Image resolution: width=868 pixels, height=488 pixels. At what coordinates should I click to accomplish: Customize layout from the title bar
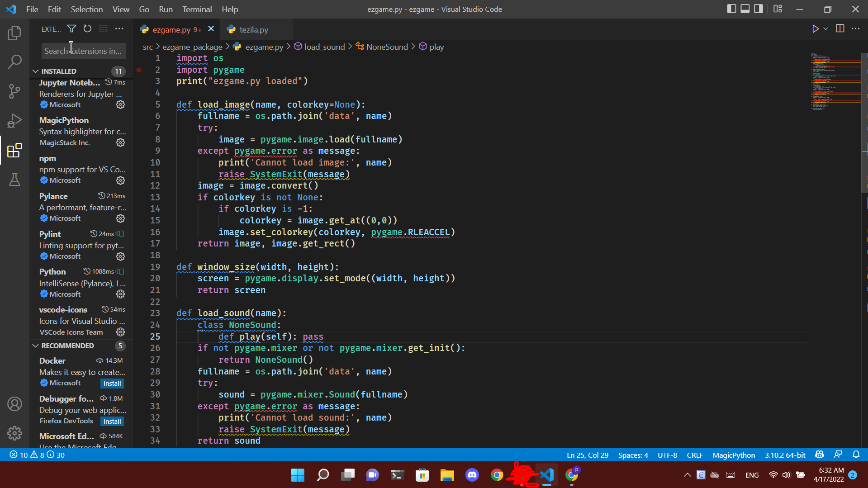pyautogui.click(x=778, y=9)
